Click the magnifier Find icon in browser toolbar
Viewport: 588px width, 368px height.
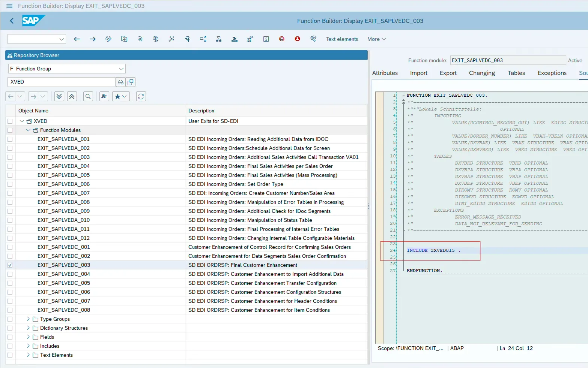[x=88, y=96]
